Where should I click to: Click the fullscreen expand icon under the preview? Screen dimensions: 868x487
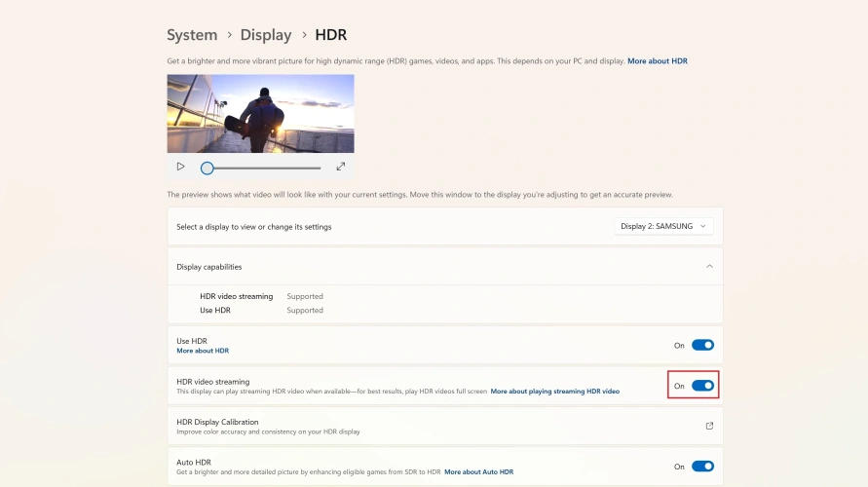(341, 167)
